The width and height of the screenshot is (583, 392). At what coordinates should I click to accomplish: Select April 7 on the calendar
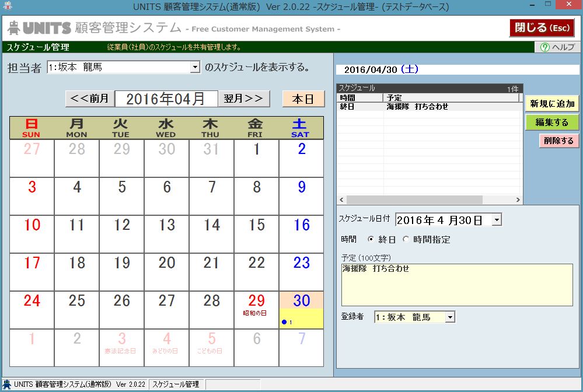point(212,196)
